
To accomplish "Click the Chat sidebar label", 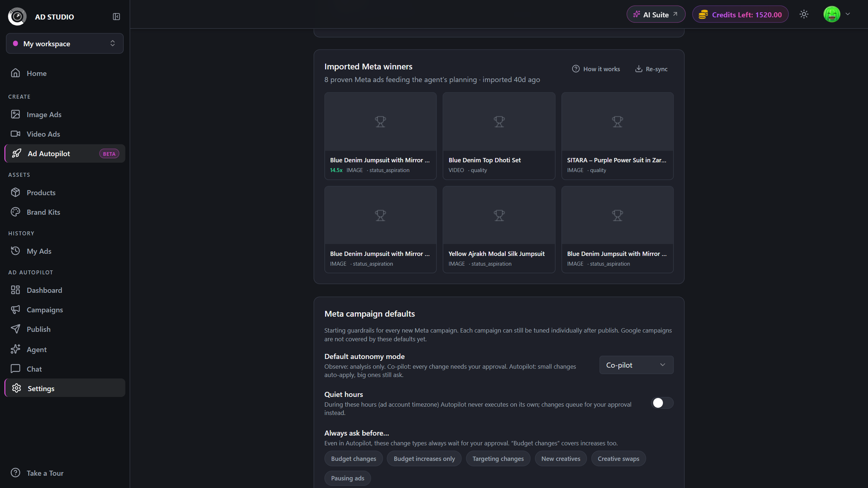I will coord(34,369).
